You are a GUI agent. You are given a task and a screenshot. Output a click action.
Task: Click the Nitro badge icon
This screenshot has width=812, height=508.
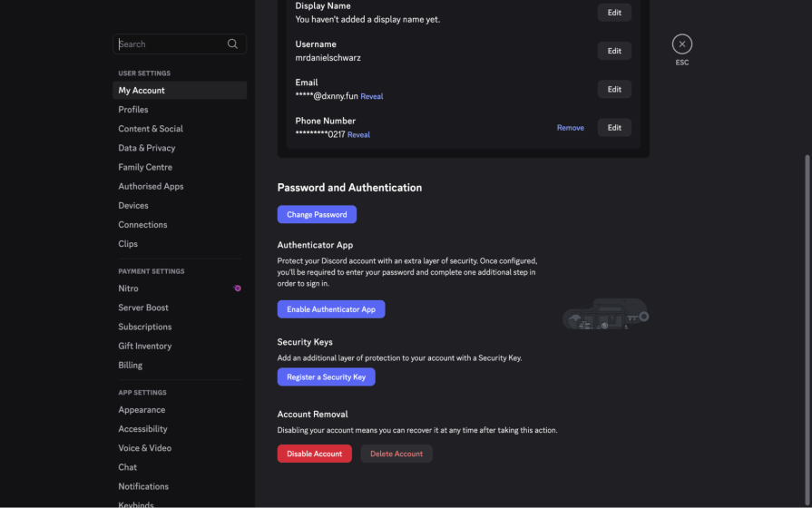pos(237,288)
